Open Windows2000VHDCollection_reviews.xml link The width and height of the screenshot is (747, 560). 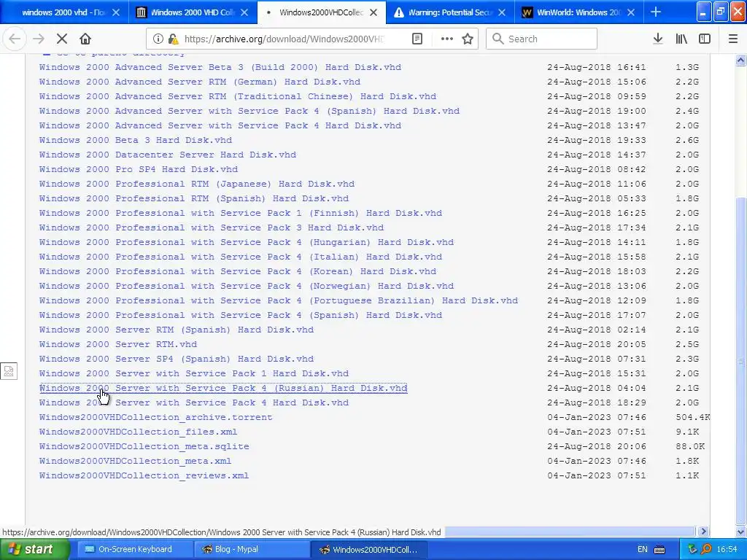144,475
